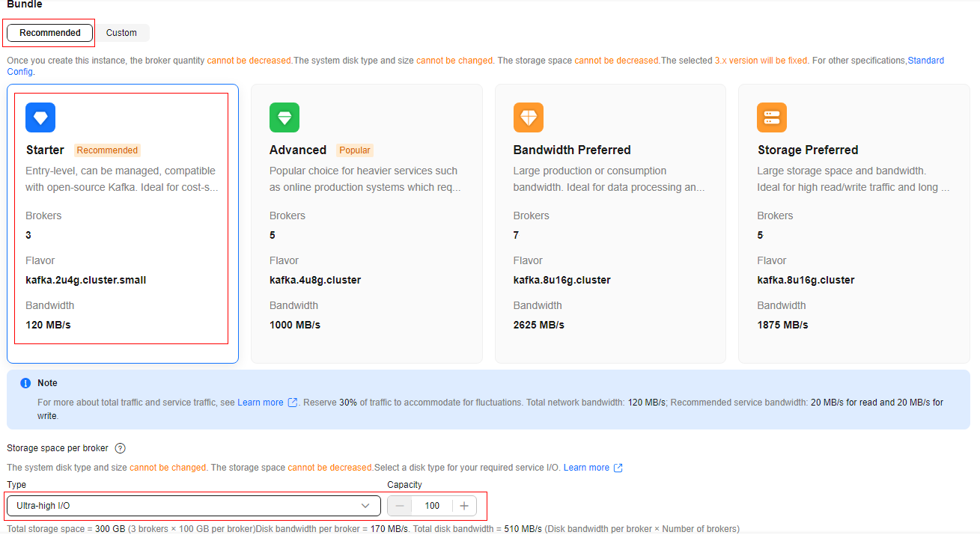Click the 120 MB/s bandwidth value
This screenshot has width=980, height=535.
click(48, 325)
